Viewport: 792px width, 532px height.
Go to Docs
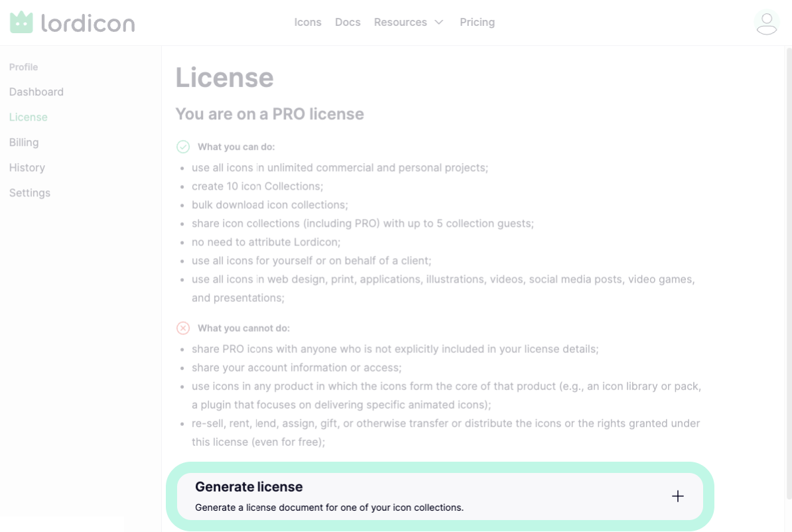pos(348,23)
